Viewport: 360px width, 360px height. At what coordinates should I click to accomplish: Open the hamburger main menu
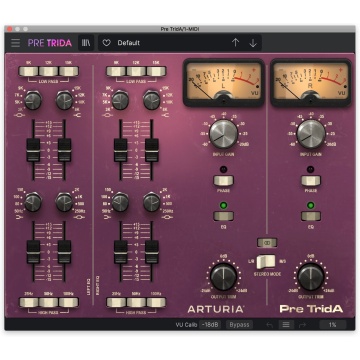coord(15,43)
